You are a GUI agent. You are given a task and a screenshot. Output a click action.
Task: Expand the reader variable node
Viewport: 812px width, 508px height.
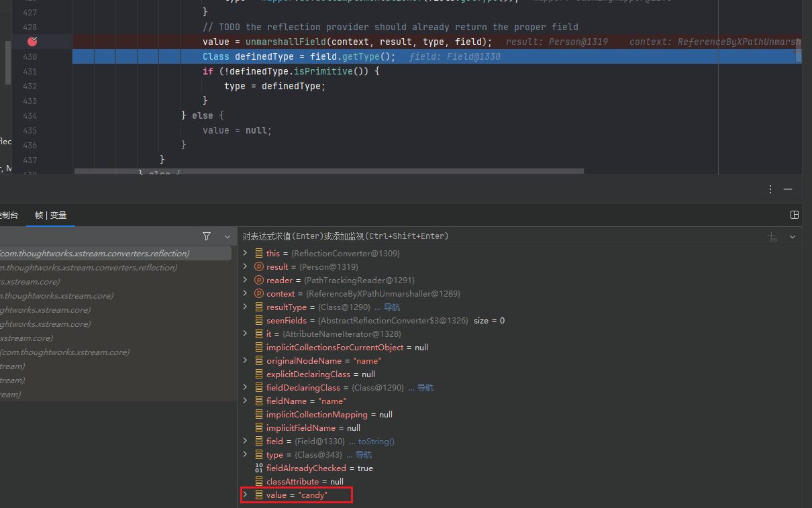point(246,281)
